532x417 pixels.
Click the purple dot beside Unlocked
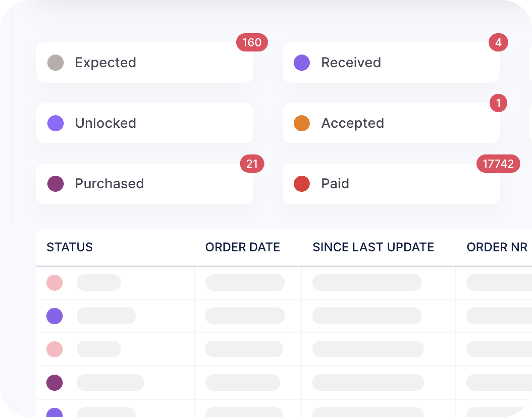(56, 123)
